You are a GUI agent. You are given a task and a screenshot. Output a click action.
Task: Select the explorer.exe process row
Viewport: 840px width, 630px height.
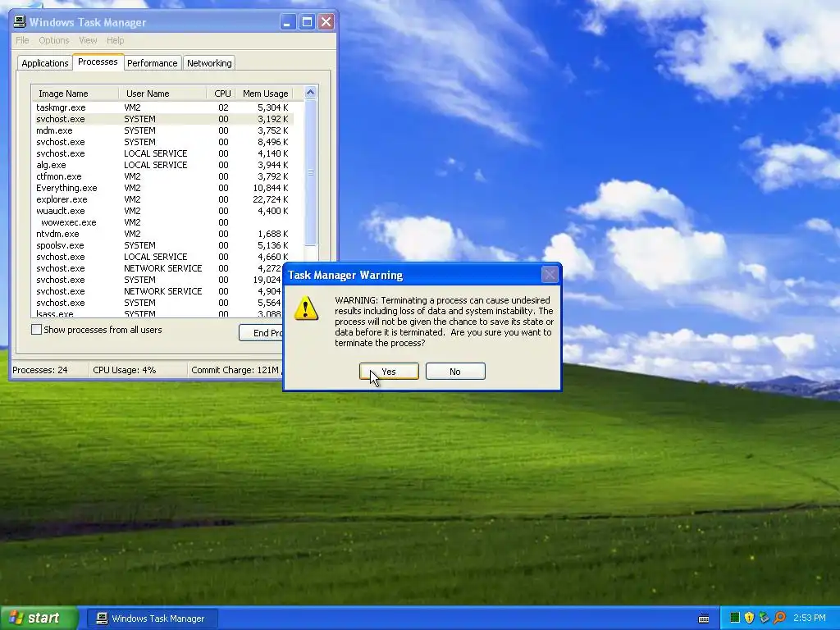pyautogui.click(x=162, y=199)
